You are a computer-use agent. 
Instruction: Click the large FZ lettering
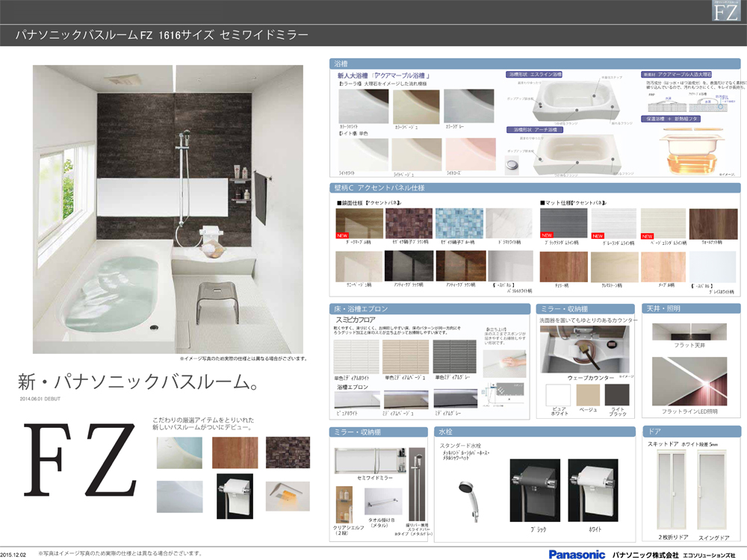tap(80, 459)
